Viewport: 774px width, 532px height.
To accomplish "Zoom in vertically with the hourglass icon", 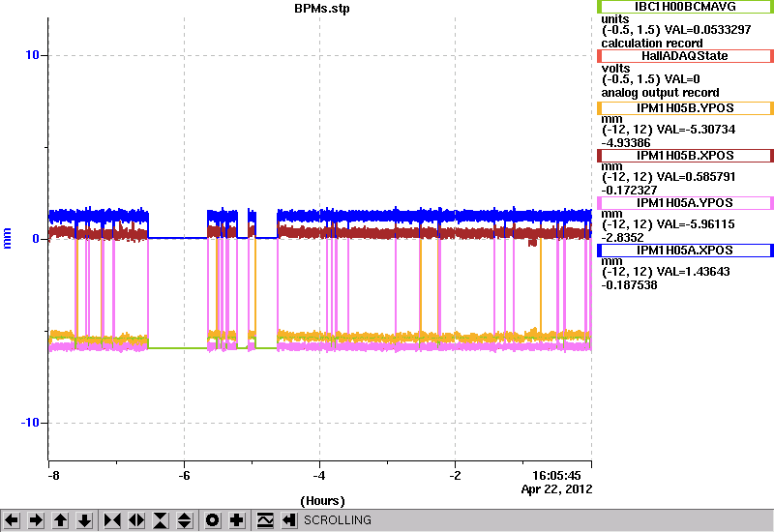I will 161,520.
